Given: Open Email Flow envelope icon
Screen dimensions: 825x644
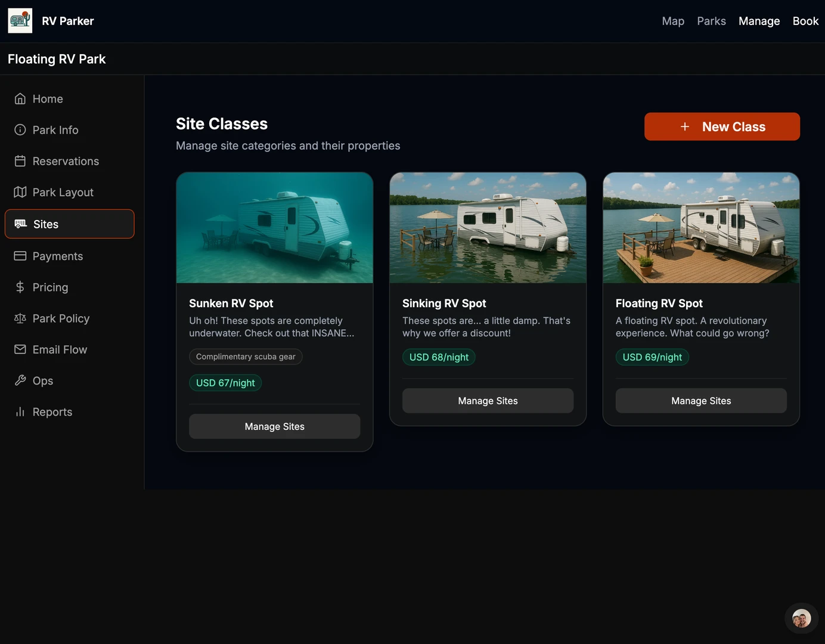Looking at the screenshot, I should coord(20,349).
